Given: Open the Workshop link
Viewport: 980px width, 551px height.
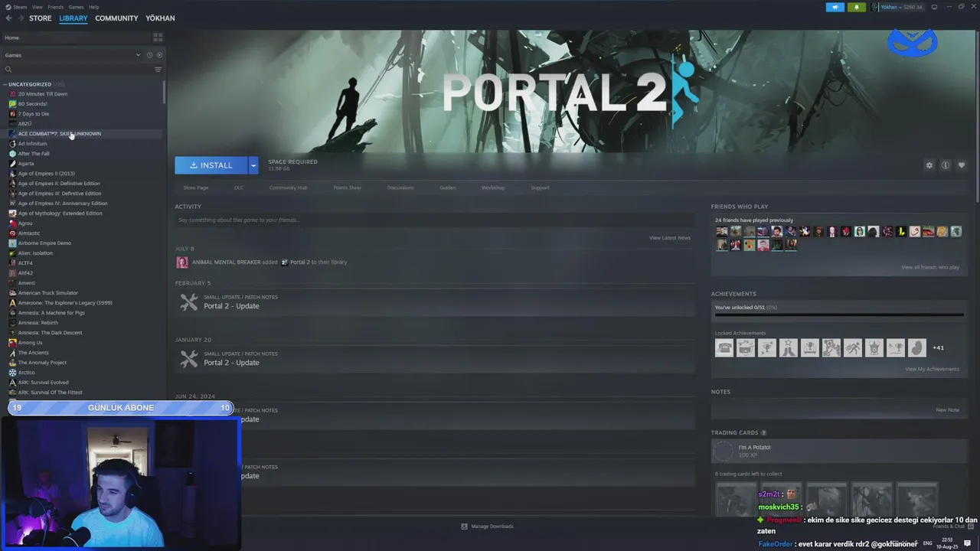Looking at the screenshot, I should coord(493,187).
